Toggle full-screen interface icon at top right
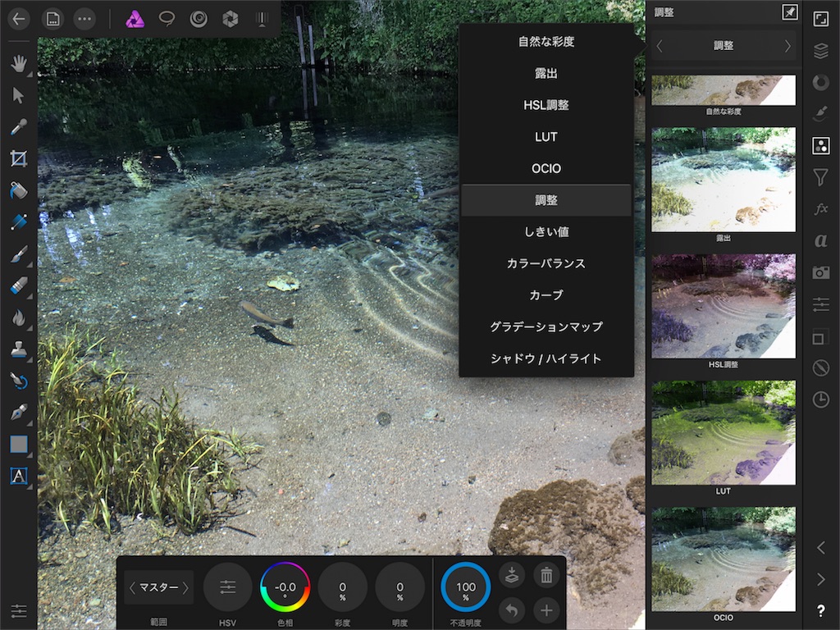 tap(820, 20)
